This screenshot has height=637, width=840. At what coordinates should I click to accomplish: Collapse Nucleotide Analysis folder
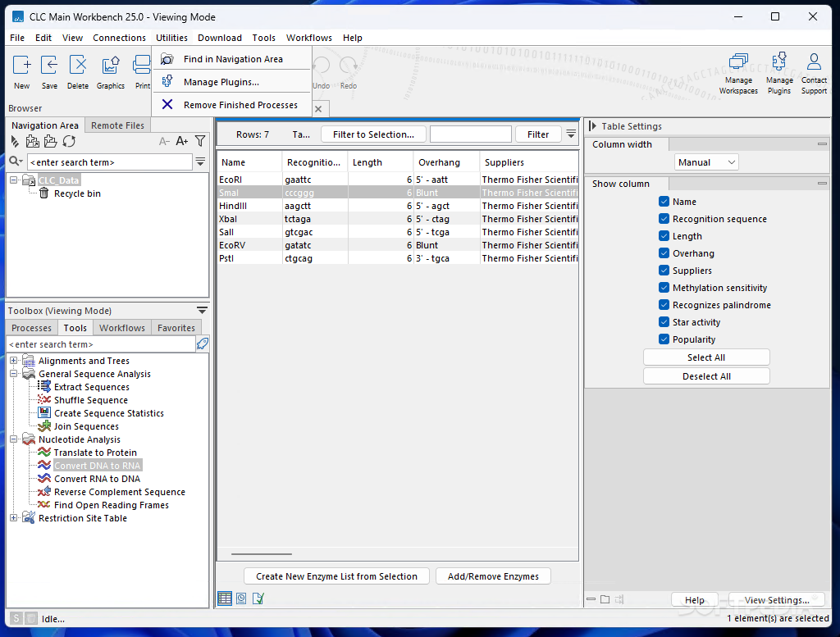[x=14, y=439]
